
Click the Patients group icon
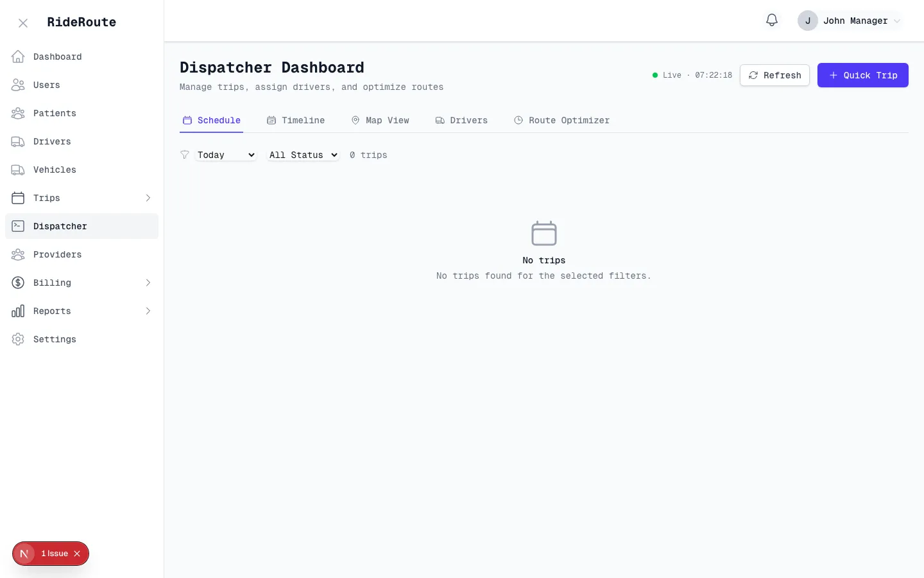pos(18,113)
